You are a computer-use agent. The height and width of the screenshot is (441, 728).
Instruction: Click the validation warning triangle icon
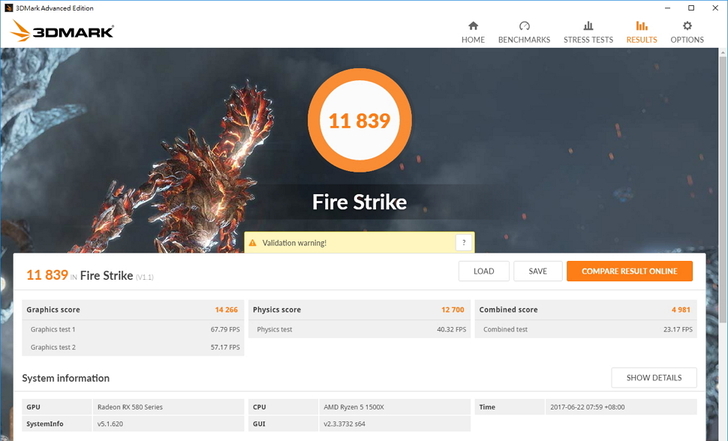pyautogui.click(x=253, y=243)
